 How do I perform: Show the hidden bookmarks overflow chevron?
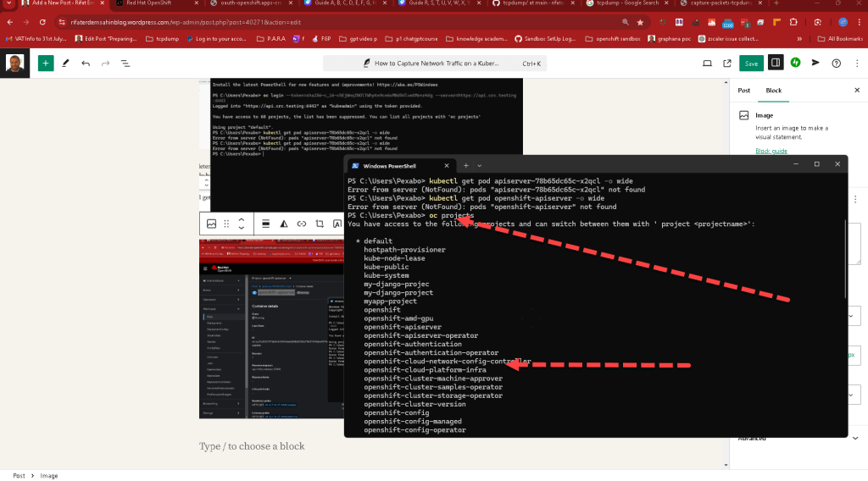point(799,39)
